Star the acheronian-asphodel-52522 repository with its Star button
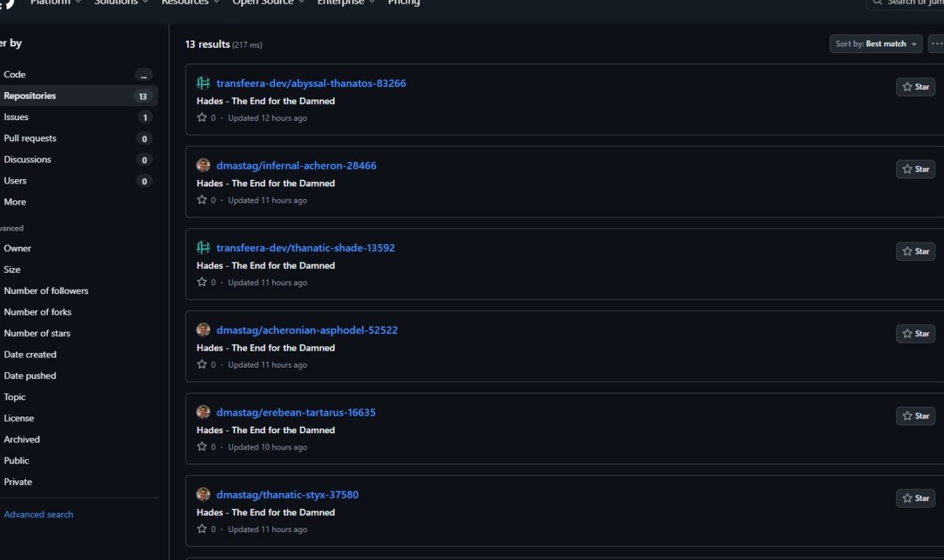The image size is (944, 560). [x=915, y=334]
